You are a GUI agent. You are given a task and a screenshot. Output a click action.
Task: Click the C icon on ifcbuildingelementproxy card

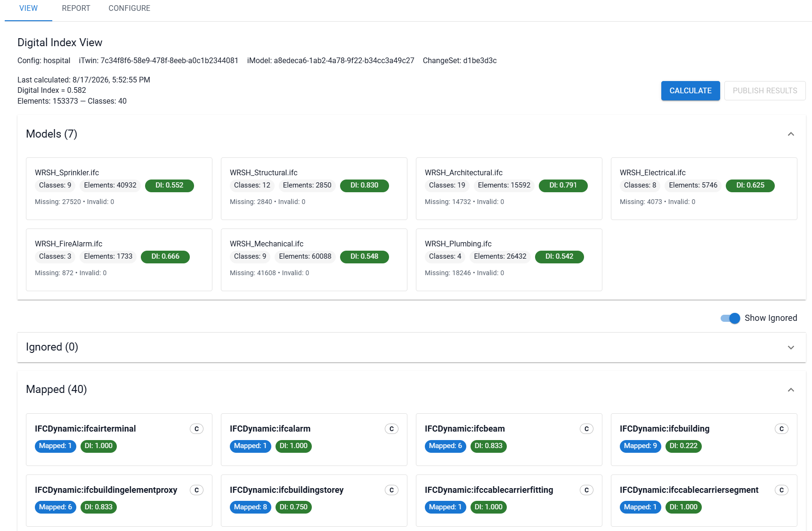(196, 490)
